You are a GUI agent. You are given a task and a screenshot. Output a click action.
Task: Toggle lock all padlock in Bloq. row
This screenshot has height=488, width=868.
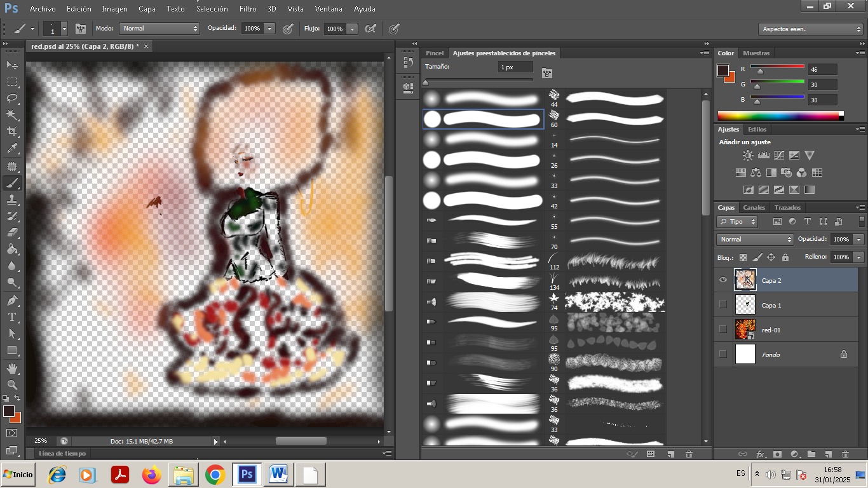[x=785, y=257]
